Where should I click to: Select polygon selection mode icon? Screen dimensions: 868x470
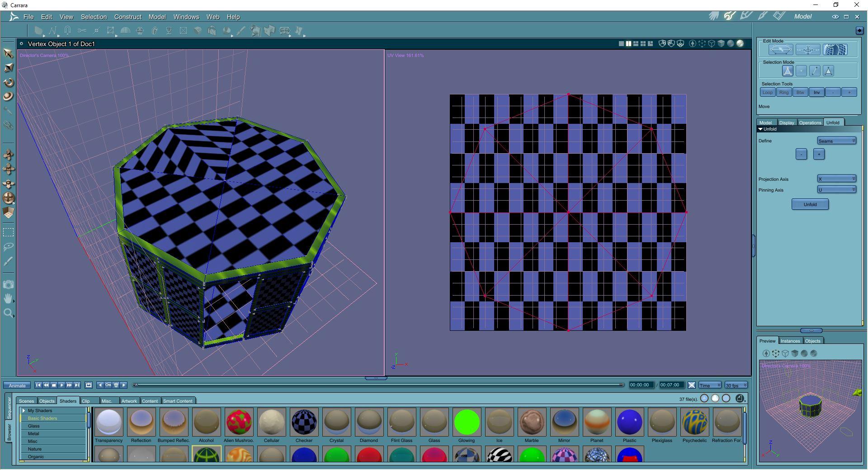[x=828, y=71]
